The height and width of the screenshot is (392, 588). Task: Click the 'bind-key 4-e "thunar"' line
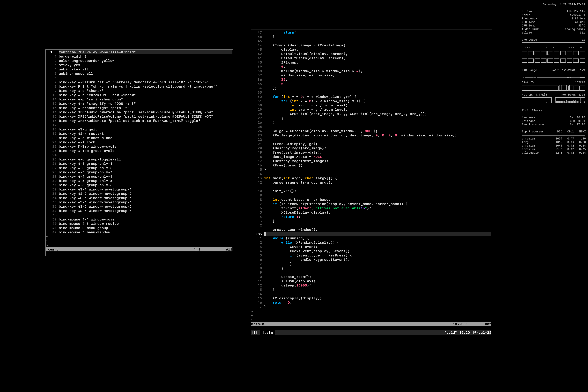click(81, 91)
